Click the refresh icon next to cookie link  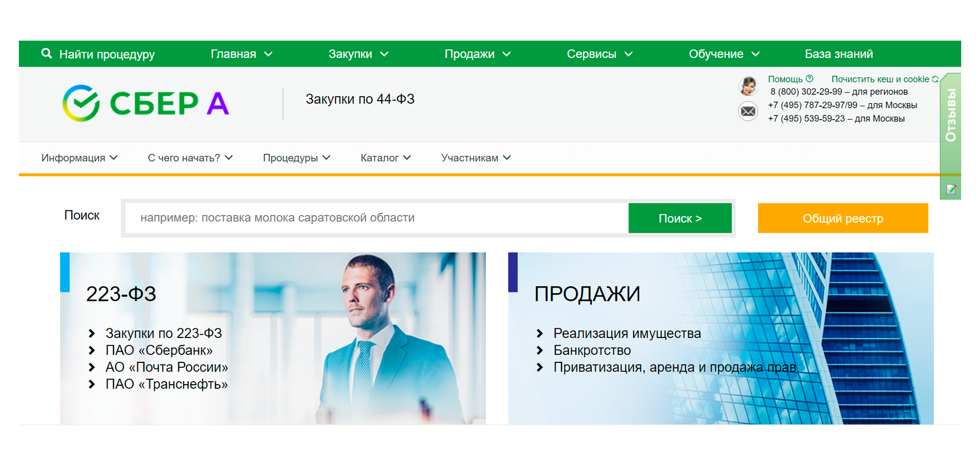click(935, 79)
